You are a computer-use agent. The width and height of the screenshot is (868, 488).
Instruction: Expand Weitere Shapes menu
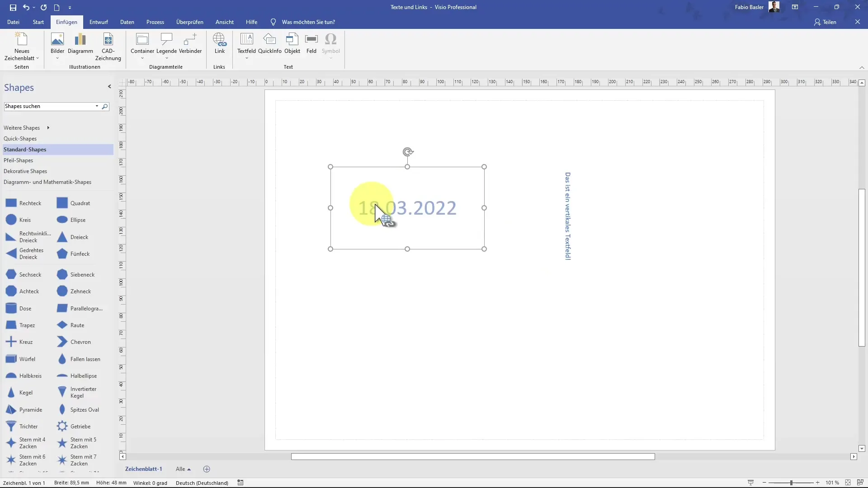point(26,128)
